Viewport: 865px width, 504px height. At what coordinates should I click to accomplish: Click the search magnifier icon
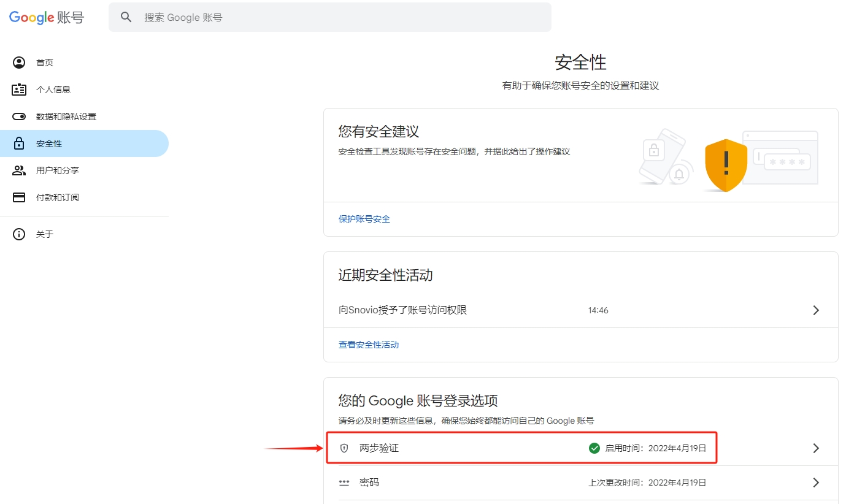click(x=126, y=17)
